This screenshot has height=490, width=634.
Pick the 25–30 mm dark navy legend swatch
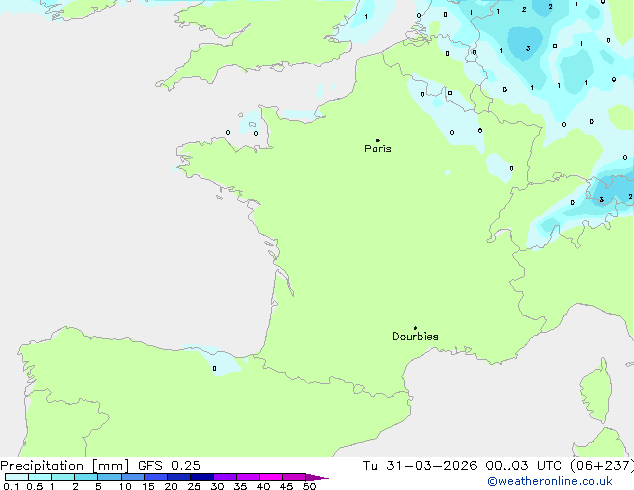click(x=202, y=477)
